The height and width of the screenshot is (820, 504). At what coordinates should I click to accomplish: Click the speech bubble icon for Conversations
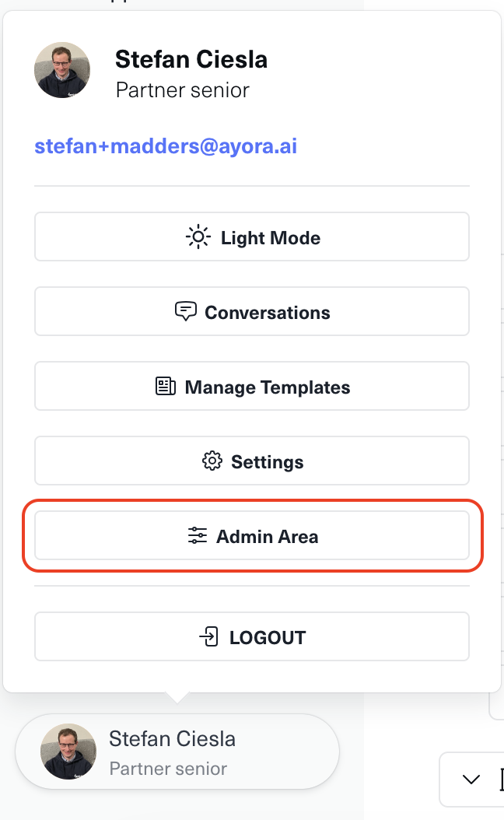click(185, 312)
